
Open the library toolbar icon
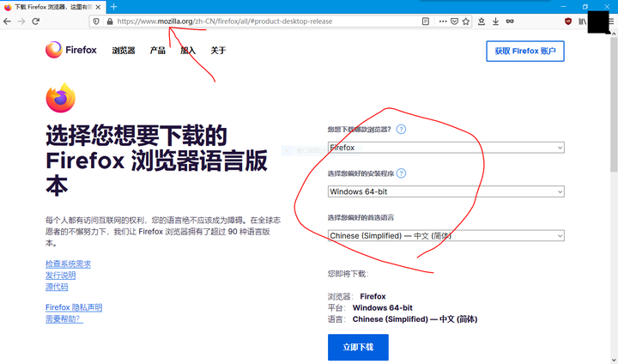tap(582, 21)
